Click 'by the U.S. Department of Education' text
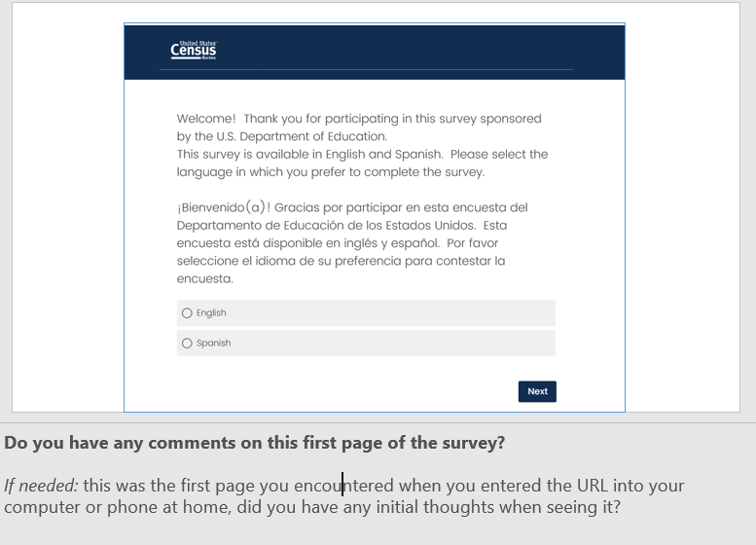 (281, 136)
